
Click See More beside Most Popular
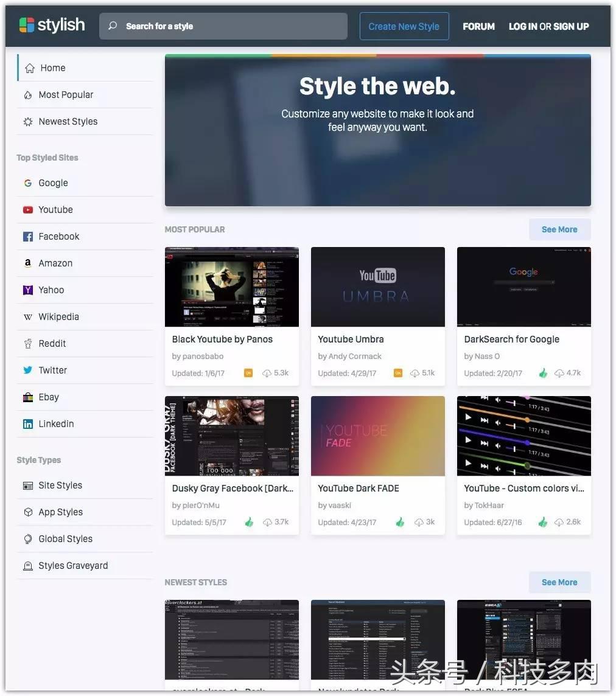(559, 229)
